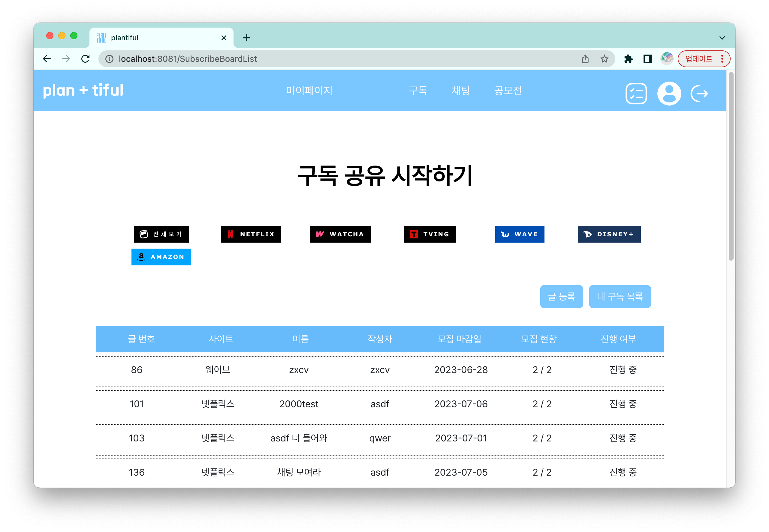
Task: Filter list by NETFLIX
Action: pos(251,234)
